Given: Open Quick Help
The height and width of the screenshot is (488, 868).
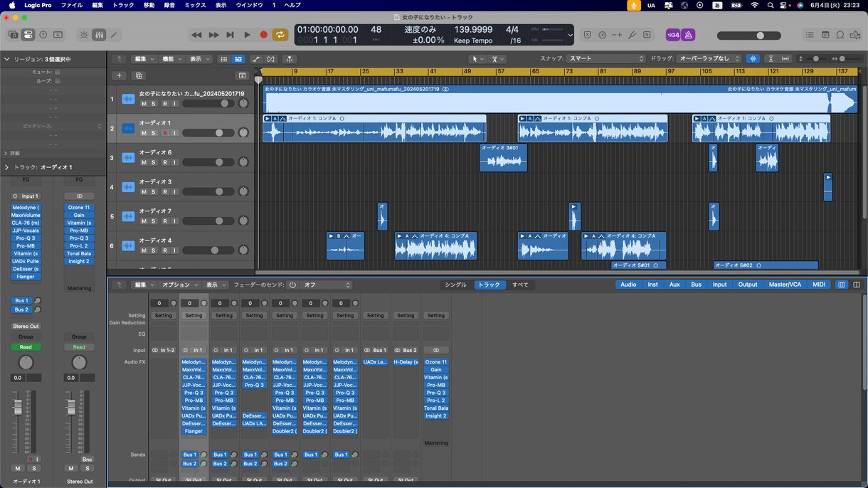Looking at the screenshot, I should [43, 34].
